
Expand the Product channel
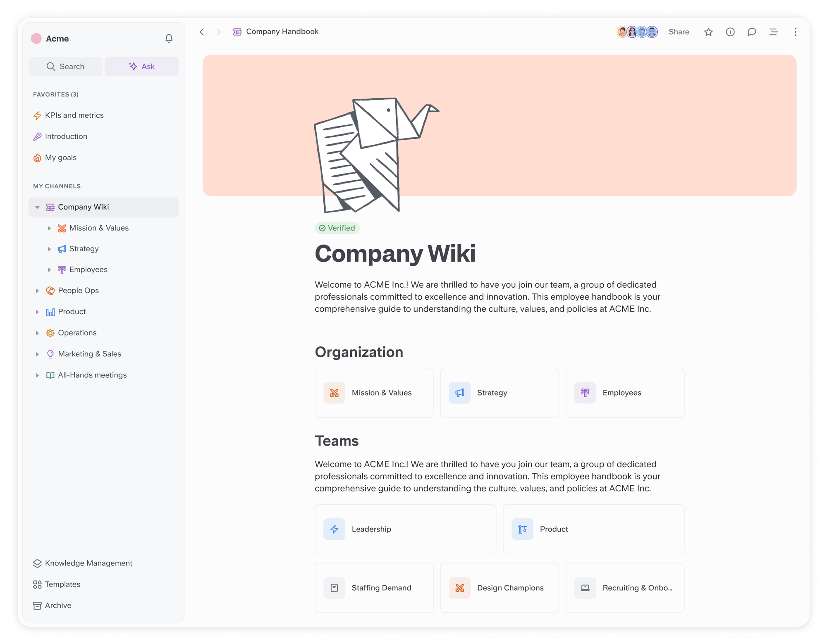click(38, 312)
